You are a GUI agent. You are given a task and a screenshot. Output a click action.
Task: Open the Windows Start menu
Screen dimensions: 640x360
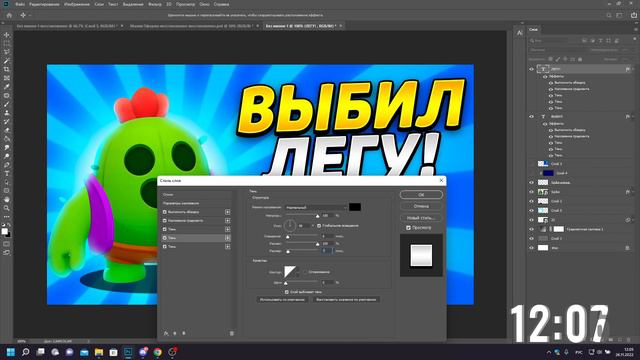pos(11,352)
